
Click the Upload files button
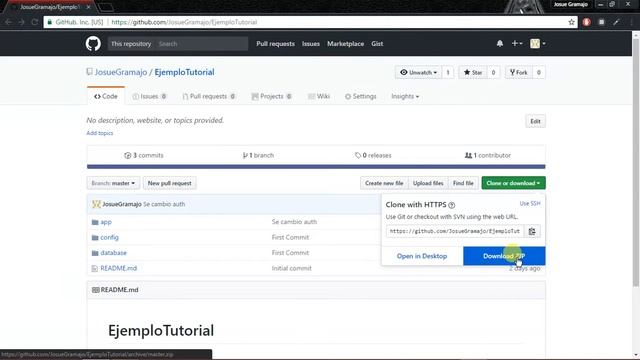coord(428,183)
